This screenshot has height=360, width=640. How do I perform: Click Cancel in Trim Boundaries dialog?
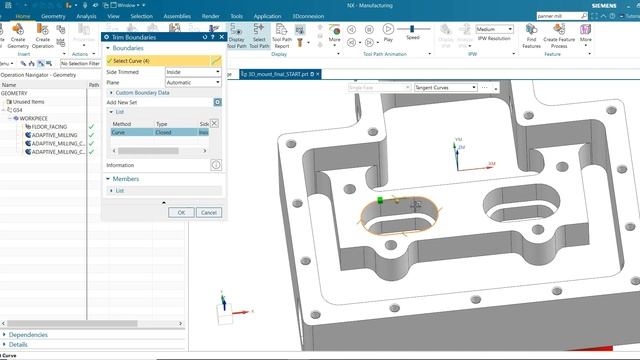[209, 212]
